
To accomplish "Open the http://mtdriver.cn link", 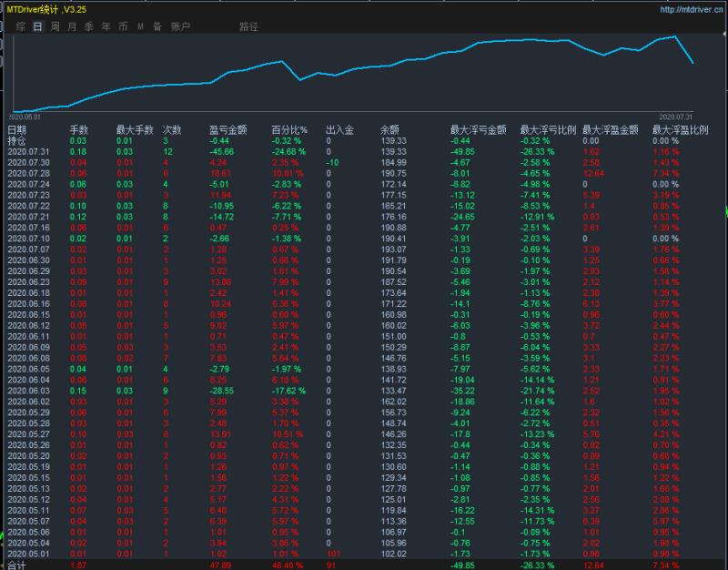I will click(x=691, y=9).
